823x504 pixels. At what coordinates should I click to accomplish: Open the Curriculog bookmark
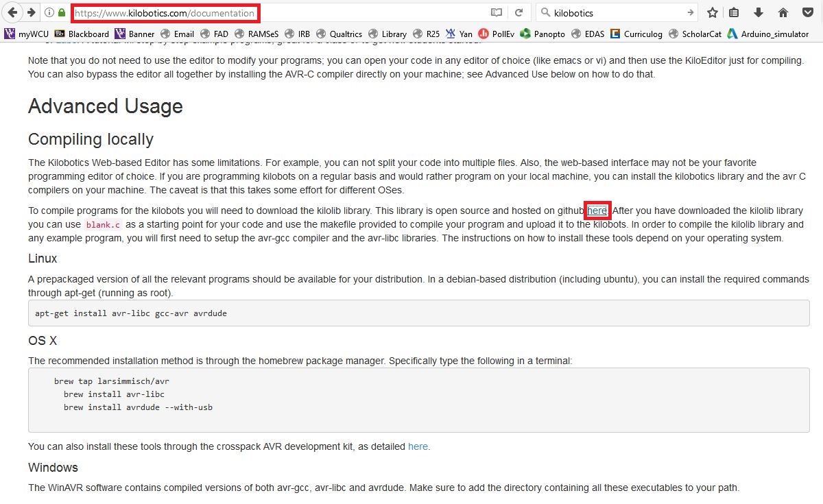[x=636, y=34]
